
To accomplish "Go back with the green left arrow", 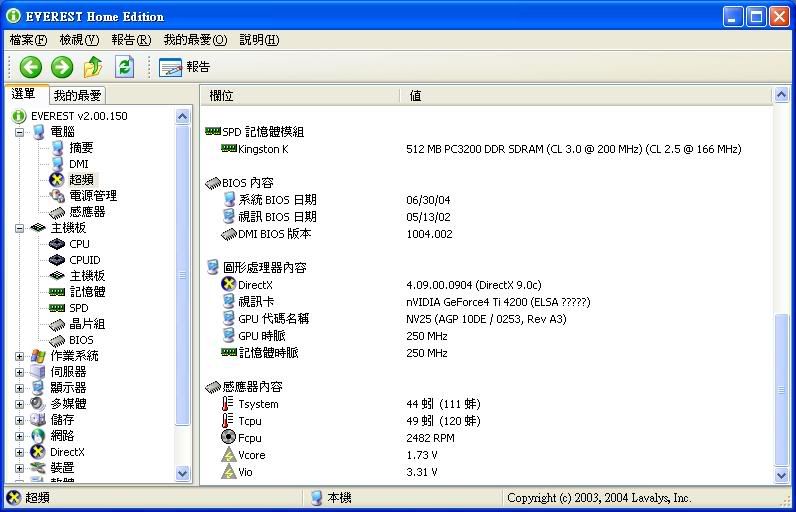I will coord(30,67).
